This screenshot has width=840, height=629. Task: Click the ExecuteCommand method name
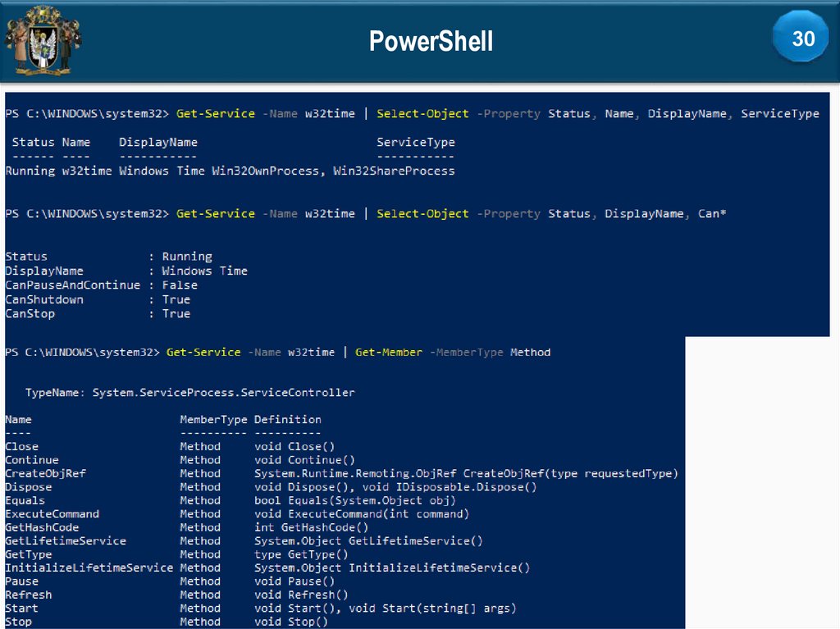point(52,514)
